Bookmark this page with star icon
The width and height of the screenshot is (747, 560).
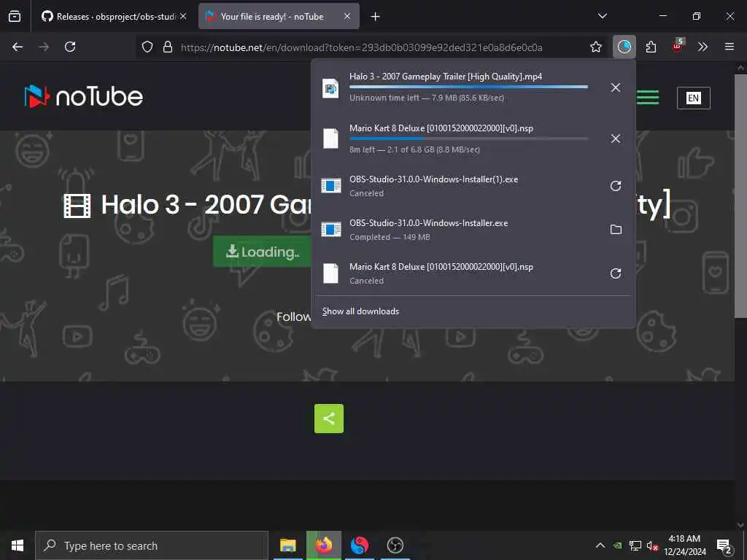595,47
